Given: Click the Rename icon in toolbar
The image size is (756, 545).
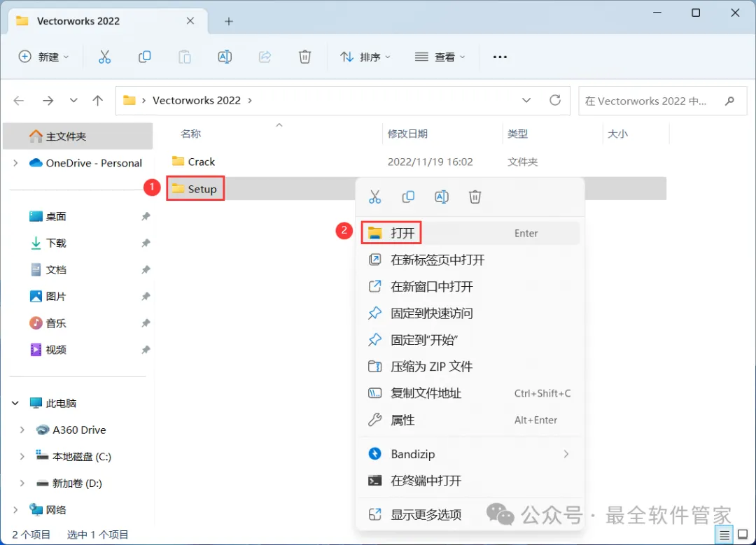Looking at the screenshot, I should pyautogui.click(x=225, y=57).
